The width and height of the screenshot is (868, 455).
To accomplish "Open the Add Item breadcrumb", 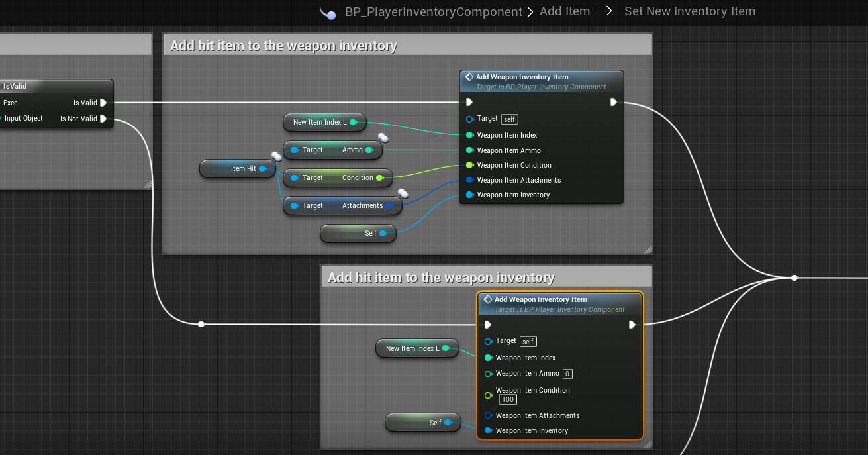I will click(x=564, y=11).
